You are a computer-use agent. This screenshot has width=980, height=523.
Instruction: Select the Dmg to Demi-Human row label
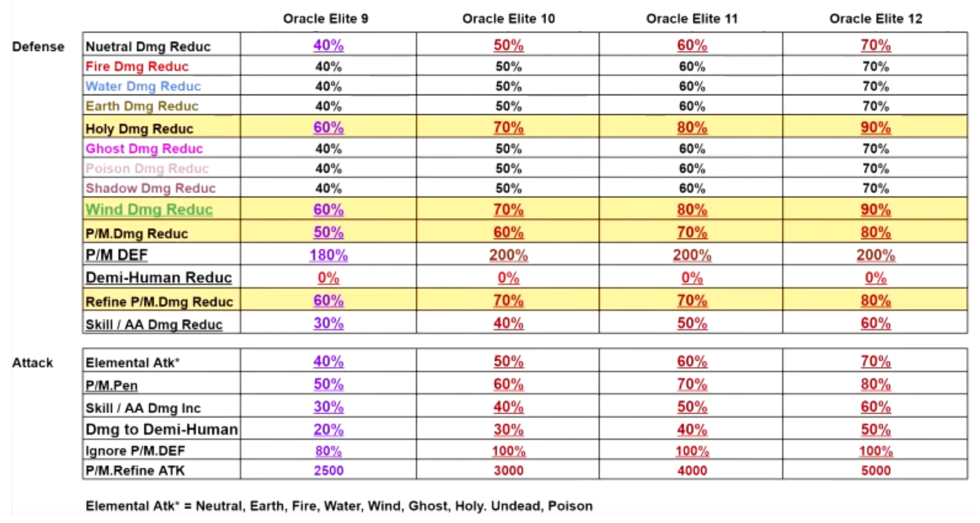pos(161,429)
